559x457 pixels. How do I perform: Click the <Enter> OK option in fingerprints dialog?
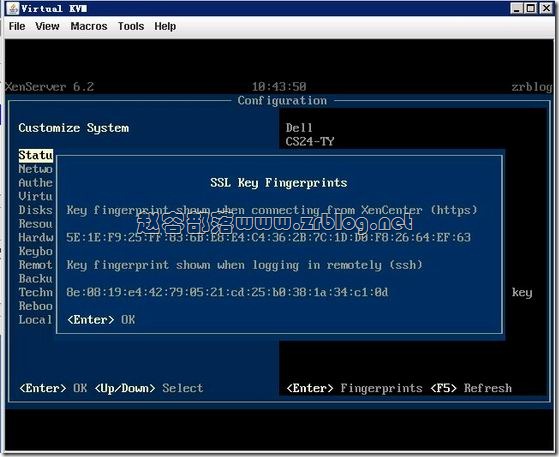[101, 320]
